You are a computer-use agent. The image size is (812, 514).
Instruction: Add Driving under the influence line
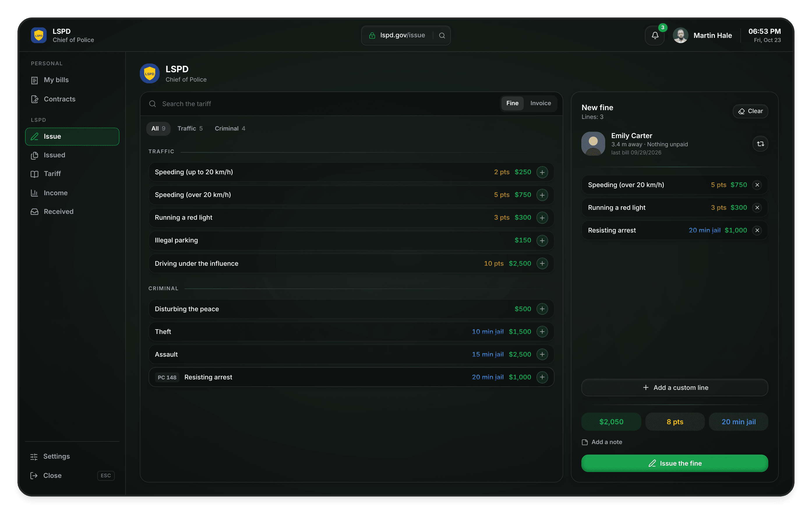point(542,263)
